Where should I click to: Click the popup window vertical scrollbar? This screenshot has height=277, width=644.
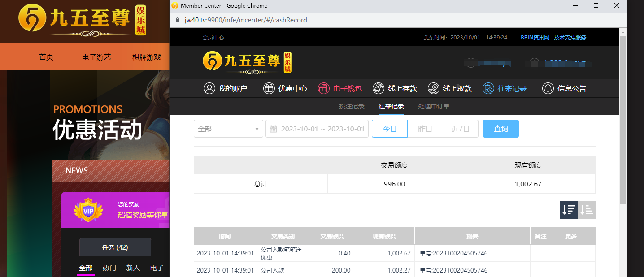click(x=623, y=121)
